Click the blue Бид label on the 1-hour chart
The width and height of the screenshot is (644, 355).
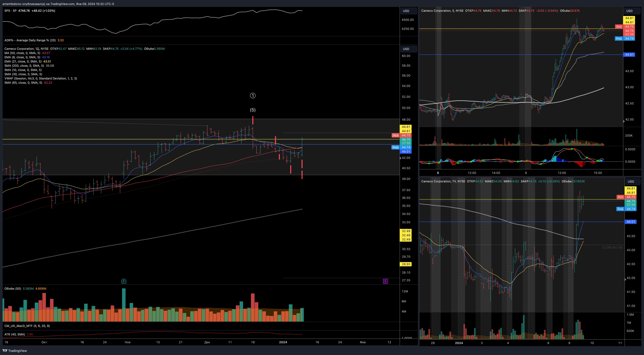tap(620, 209)
